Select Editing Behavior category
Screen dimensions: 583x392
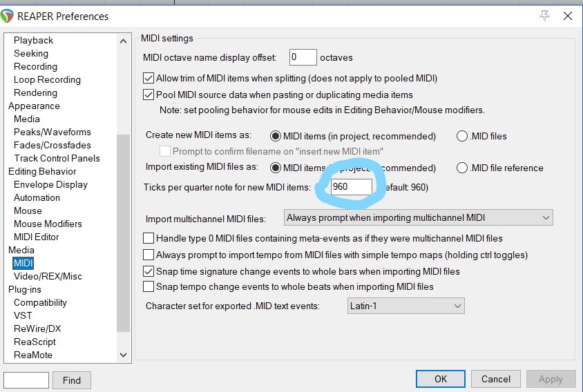pos(42,171)
